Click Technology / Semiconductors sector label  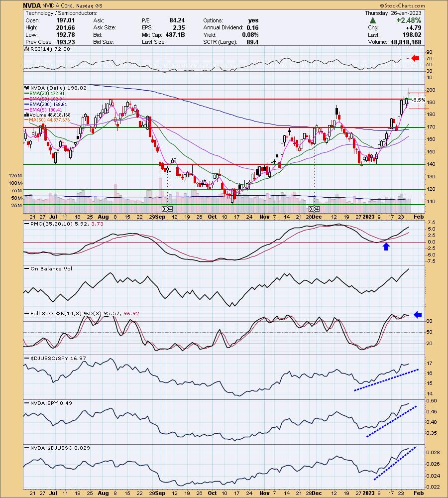61,13
